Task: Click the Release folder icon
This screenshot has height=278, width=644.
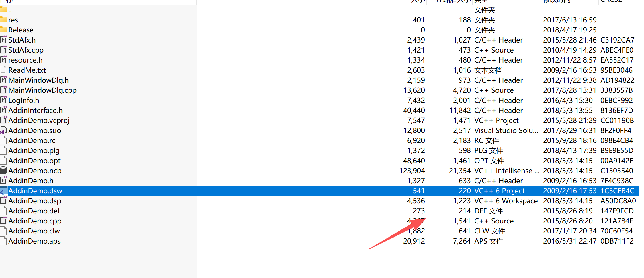Action: 3,30
